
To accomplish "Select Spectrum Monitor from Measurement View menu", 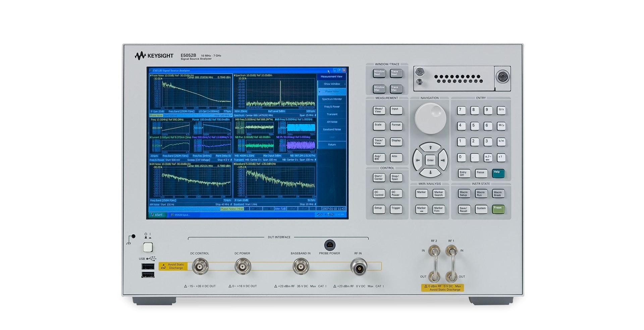I will [331, 99].
